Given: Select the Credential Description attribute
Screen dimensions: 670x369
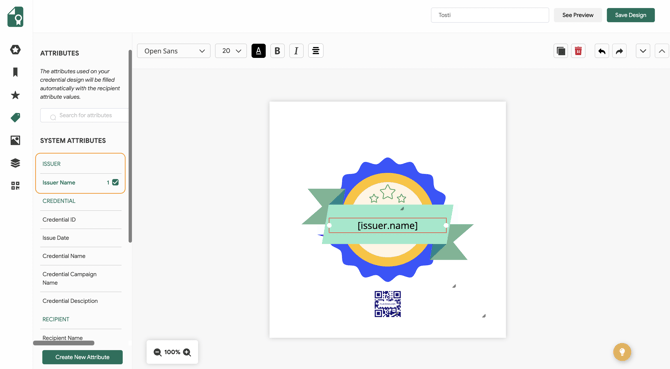Looking at the screenshot, I should (x=70, y=301).
